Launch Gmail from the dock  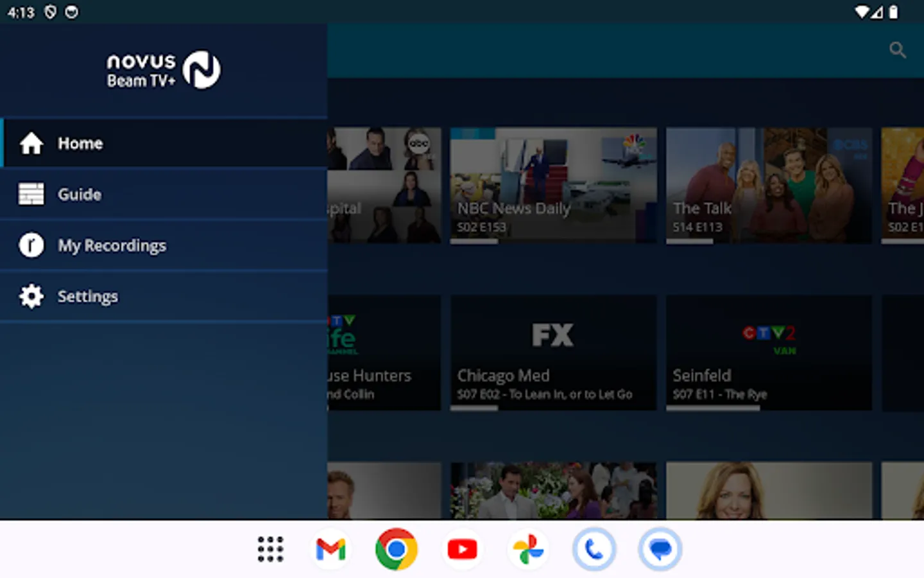tap(331, 549)
